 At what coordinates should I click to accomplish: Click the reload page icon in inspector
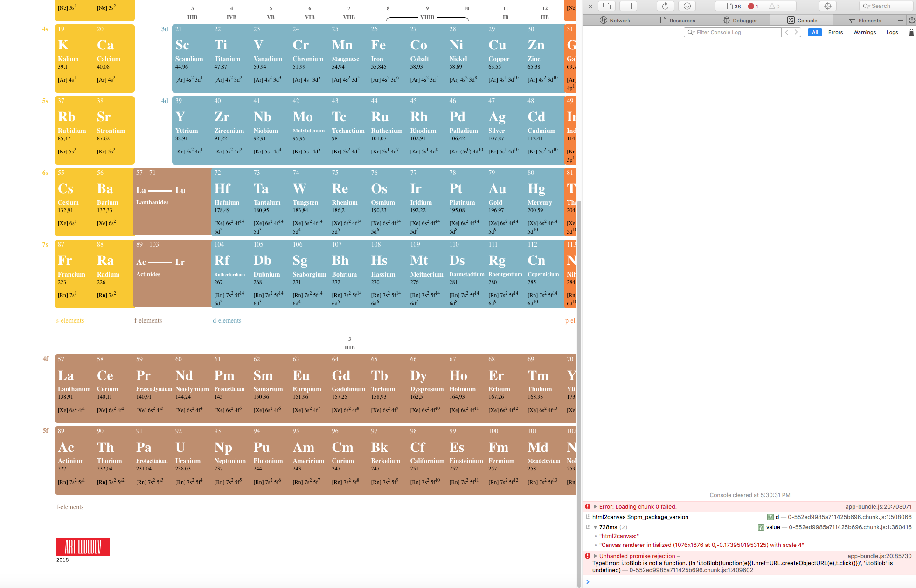pos(666,6)
